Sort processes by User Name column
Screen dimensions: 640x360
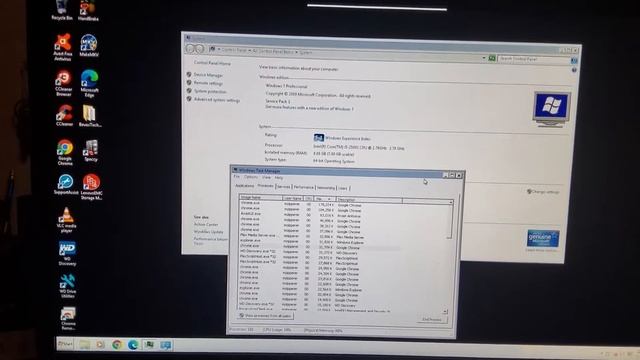pyautogui.click(x=293, y=198)
